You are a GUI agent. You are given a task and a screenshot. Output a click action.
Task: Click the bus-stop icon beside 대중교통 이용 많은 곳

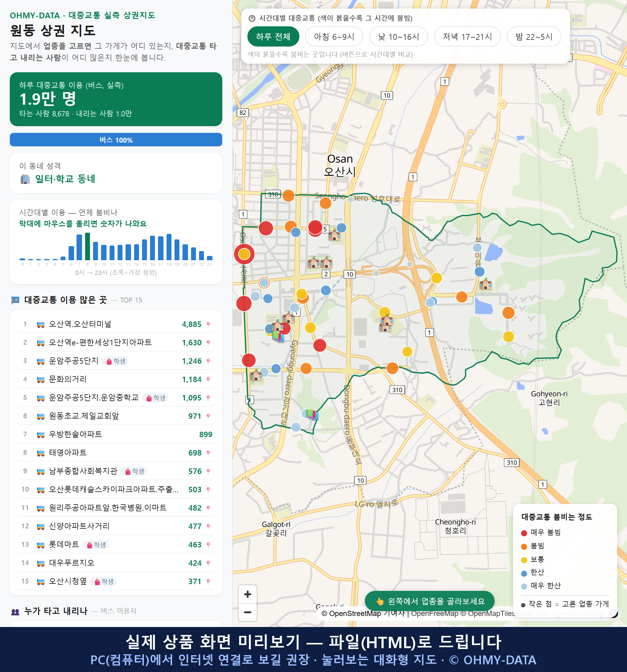15,300
